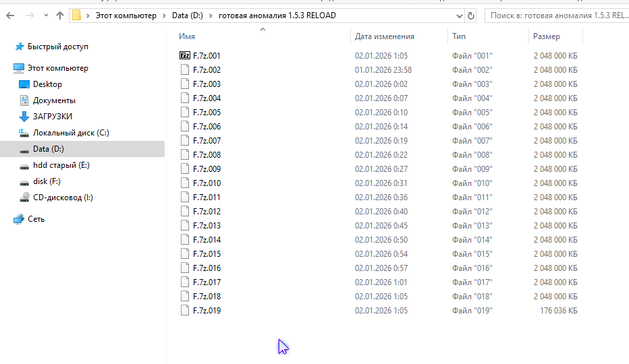Click the file icon of F.7z.012
The height and width of the screenshot is (364, 629).
coord(184,211)
